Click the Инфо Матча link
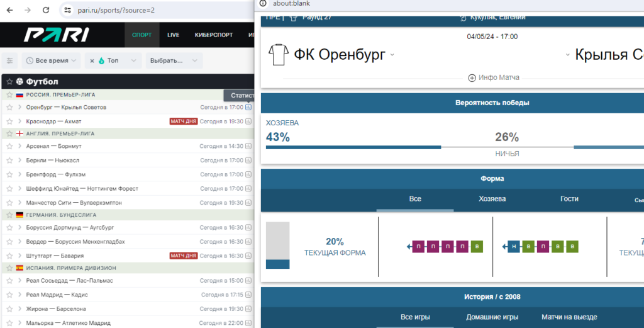This screenshot has height=328, width=644. [499, 77]
